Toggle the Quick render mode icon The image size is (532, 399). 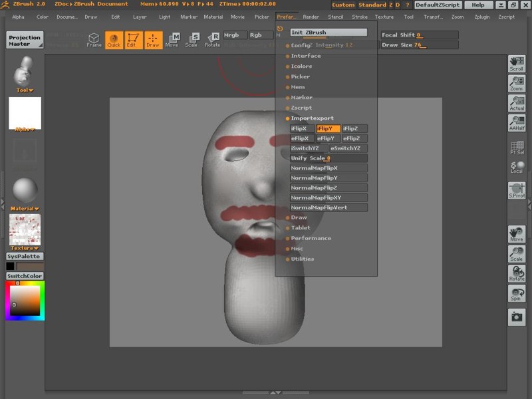(114, 40)
